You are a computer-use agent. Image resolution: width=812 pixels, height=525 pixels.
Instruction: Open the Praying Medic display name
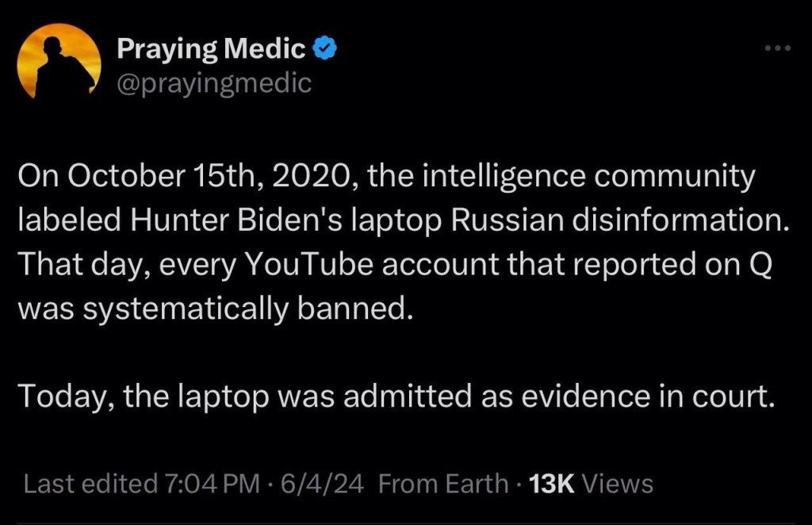[x=210, y=50]
